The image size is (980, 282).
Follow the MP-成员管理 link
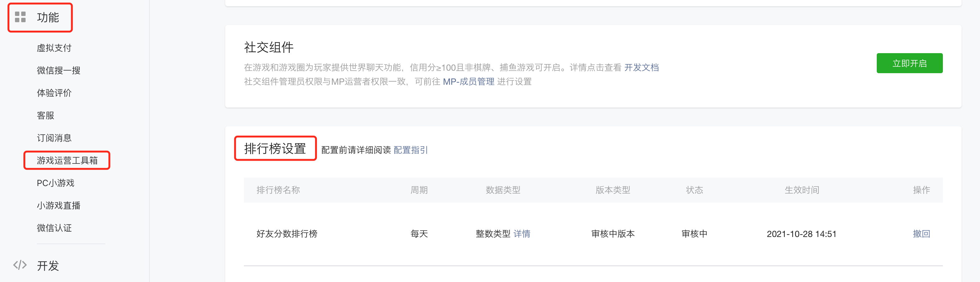(468, 82)
